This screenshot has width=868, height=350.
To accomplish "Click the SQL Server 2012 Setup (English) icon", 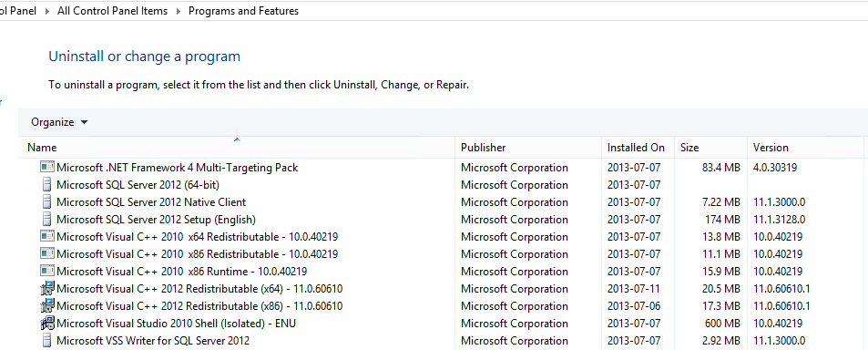I will pyautogui.click(x=47, y=220).
